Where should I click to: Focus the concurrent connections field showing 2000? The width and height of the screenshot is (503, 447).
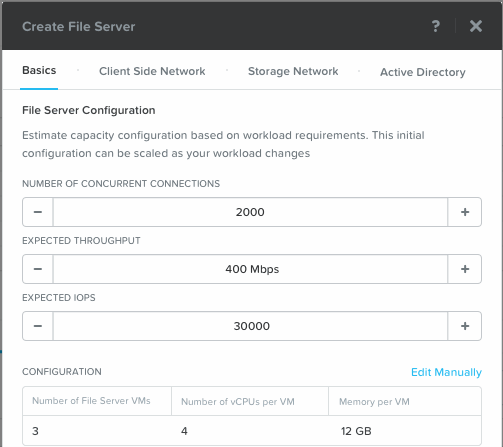click(x=250, y=212)
